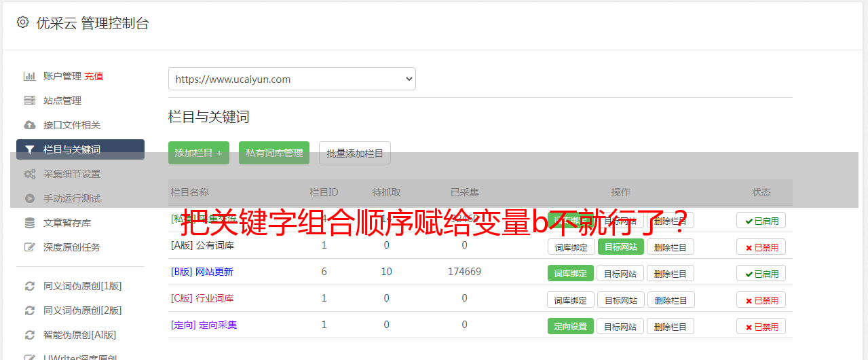Click 删除栏目 in the [C版] 行业词库 row
The height and width of the screenshot is (360, 868).
click(671, 300)
